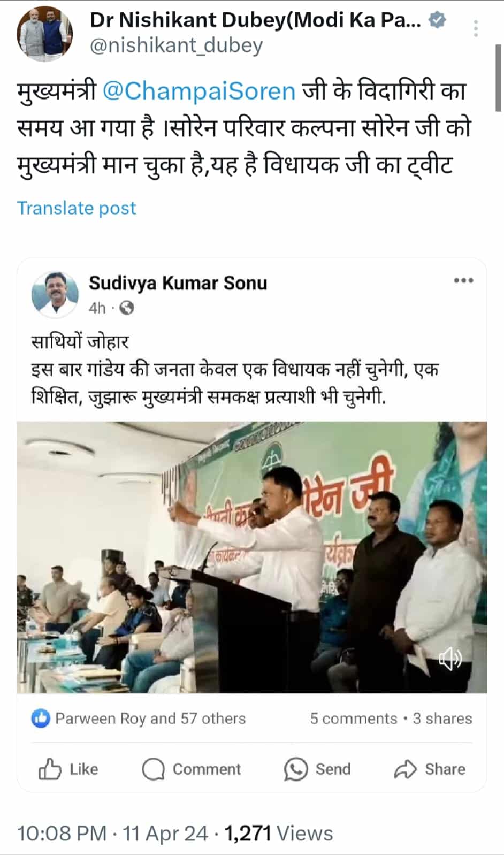This screenshot has width=504, height=856.
Task: View 5 comments on the post
Action: [353, 719]
